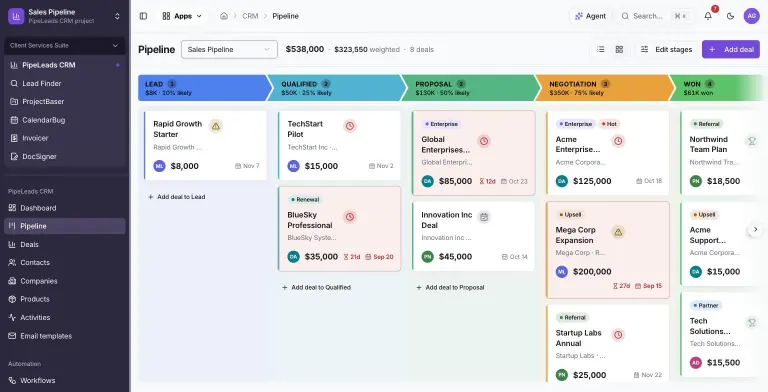Click trophy icon on Tech Solutions card
768x392 pixels.
(751, 323)
